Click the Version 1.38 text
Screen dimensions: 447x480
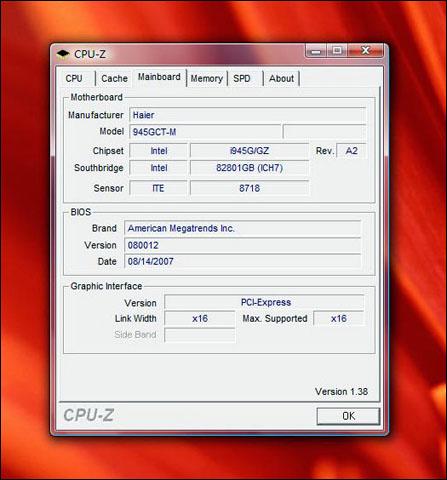tap(341, 392)
